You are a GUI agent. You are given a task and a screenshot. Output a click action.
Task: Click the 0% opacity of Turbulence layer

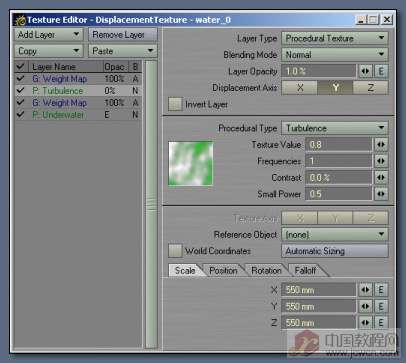coord(109,91)
